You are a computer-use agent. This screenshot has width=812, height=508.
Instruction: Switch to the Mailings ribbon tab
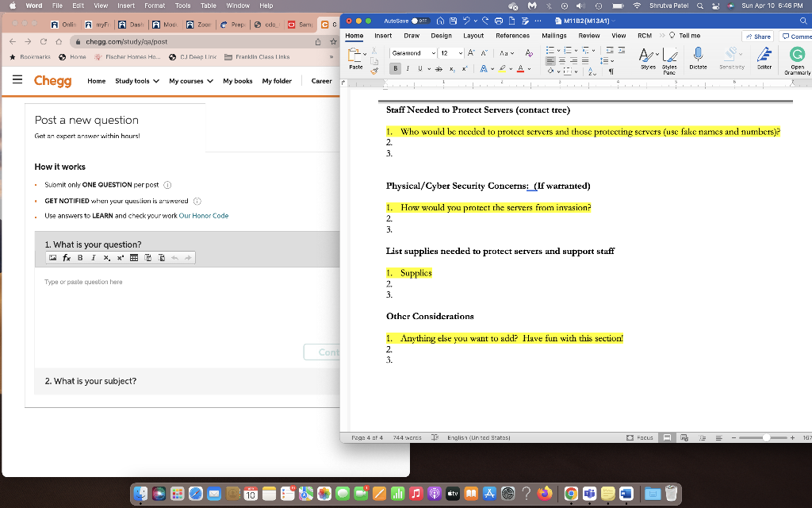pos(553,36)
